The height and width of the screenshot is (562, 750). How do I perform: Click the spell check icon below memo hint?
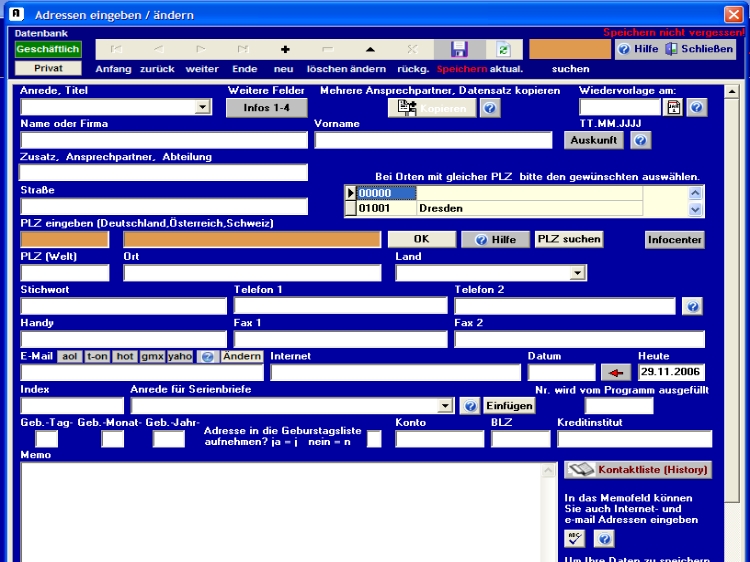[x=575, y=539]
